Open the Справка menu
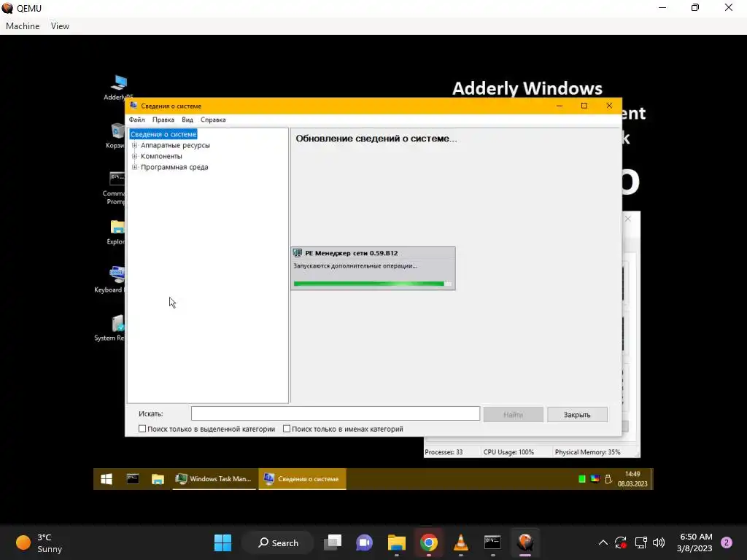The width and height of the screenshot is (747, 560). (213, 120)
